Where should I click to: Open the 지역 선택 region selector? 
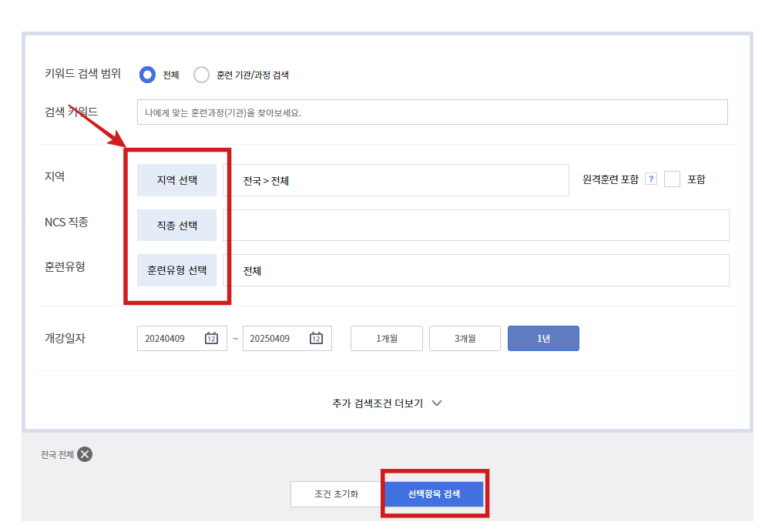[x=176, y=179]
